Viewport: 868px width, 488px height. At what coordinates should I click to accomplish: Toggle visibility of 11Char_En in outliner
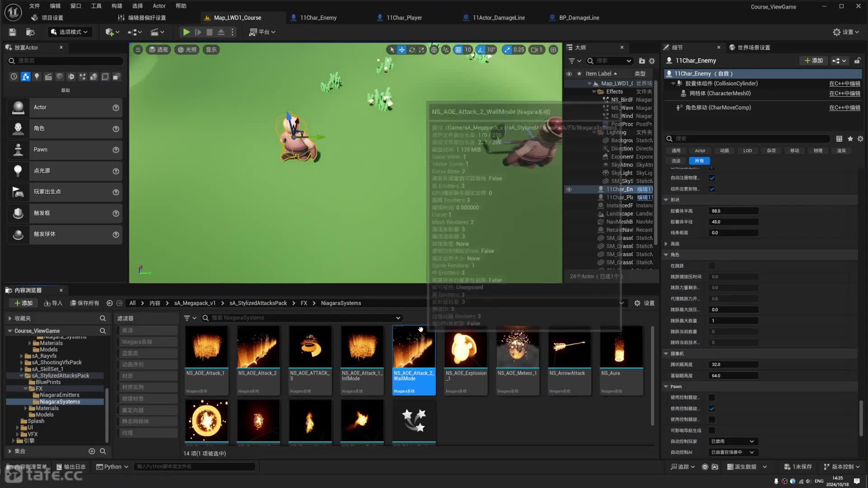coord(569,189)
